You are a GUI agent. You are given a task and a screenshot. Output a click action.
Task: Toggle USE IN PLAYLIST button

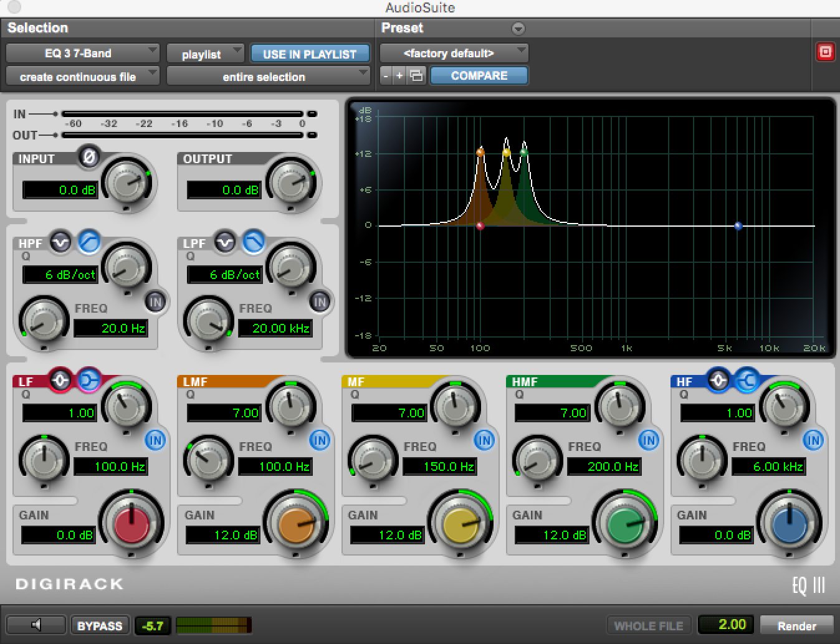point(310,54)
